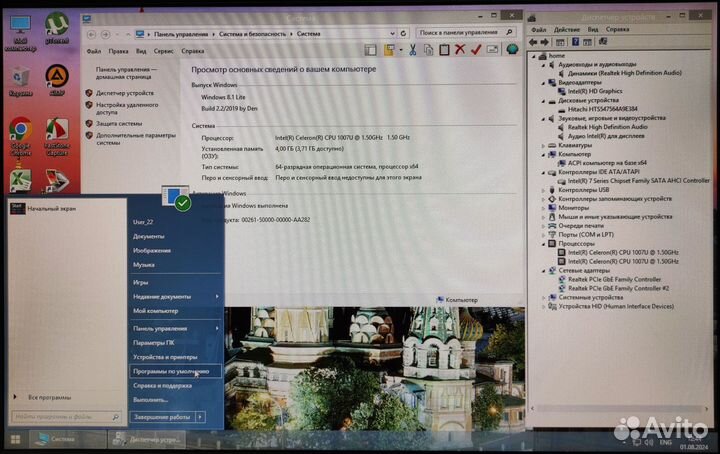Image resolution: width=720 pixels, height=454 pixels.
Task: Expand the Системные устройства tree node
Action: coord(543,297)
